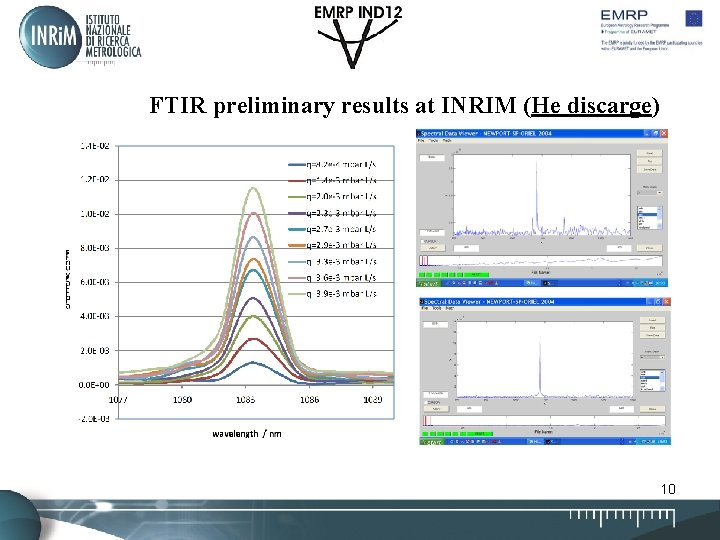
Task: Click y-axis minimum field in lower viewer
Action: pyautogui.click(x=435, y=394)
